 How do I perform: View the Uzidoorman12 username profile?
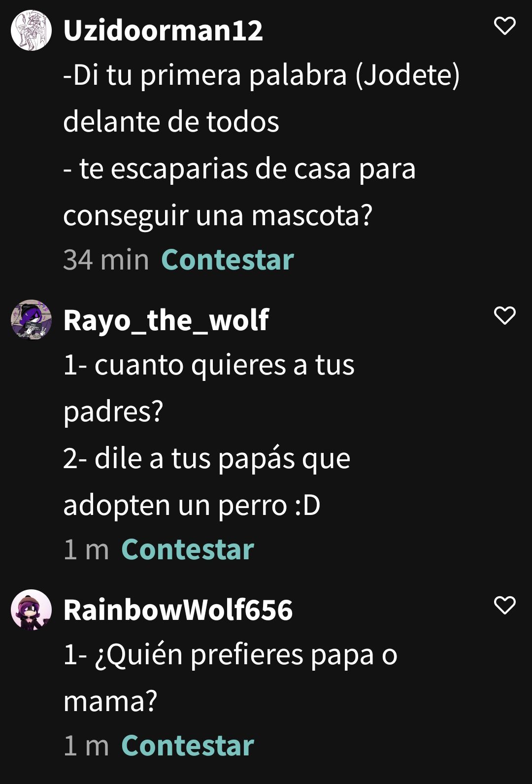tap(163, 31)
